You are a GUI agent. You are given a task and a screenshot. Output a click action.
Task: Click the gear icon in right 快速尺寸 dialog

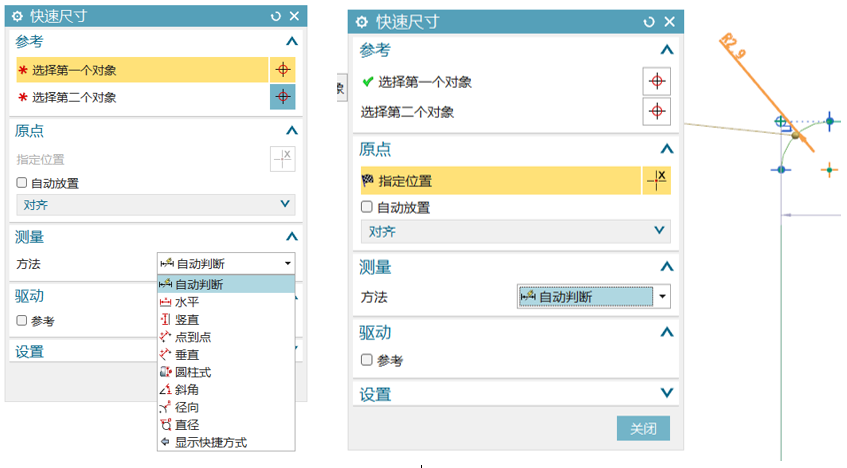pos(362,21)
